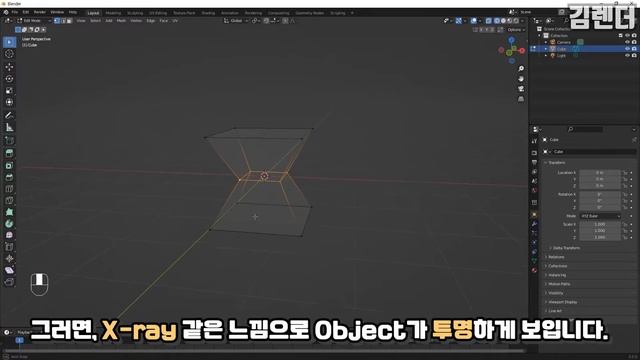
Task: Open the Options dropdown in viewport
Action: (516, 30)
